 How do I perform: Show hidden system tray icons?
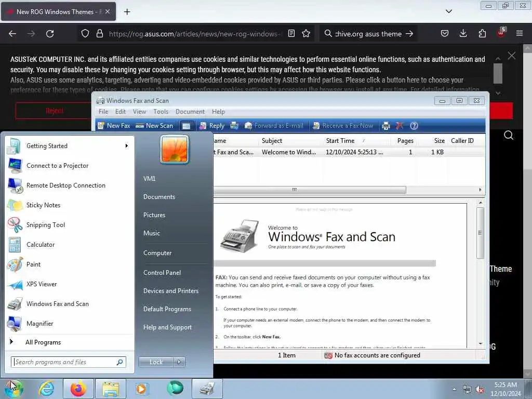pyautogui.click(x=454, y=390)
